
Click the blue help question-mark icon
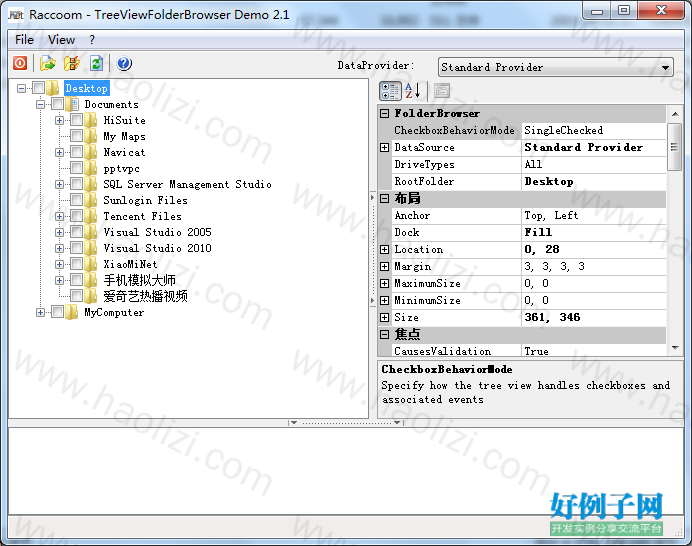pos(124,64)
